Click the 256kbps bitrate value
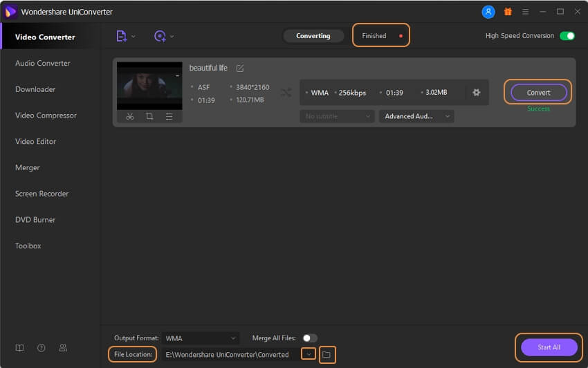This screenshot has width=588, height=368. tap(352, 93)
